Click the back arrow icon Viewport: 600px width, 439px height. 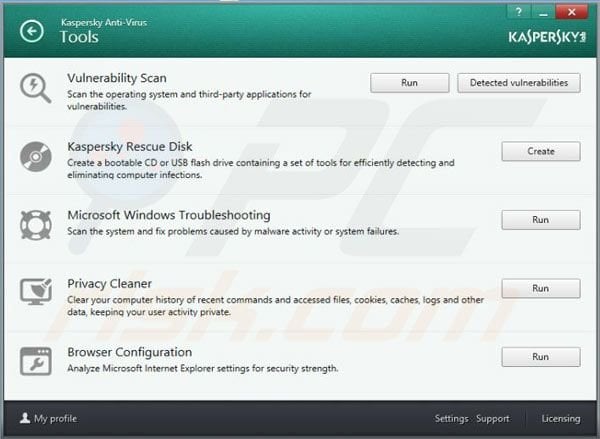tap(32, 31)
